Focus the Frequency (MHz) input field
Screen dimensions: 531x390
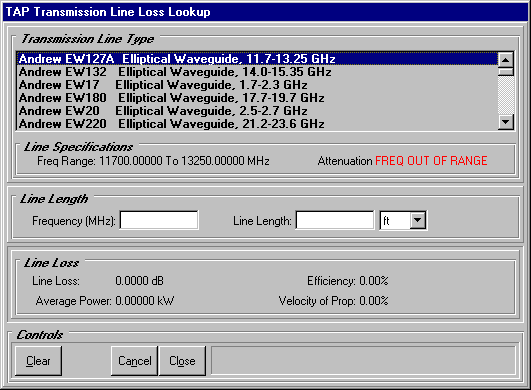click(159, 220)
